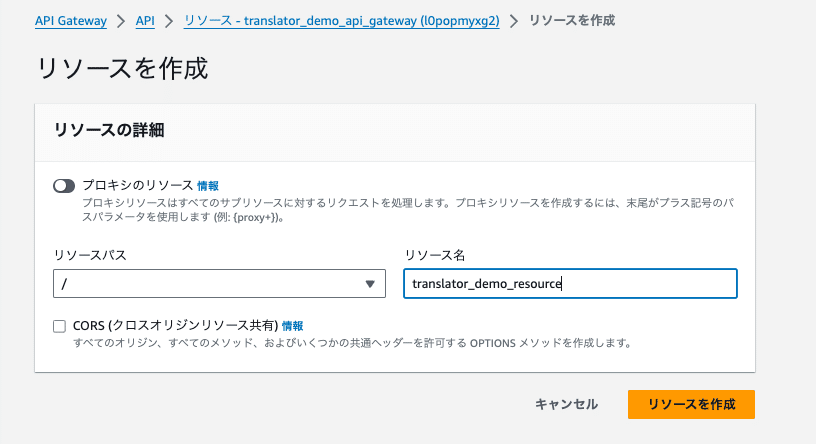Click the chevron before リソースを作成 breadcrumb
Screen dimensions: 816x444
pos(514,21)
